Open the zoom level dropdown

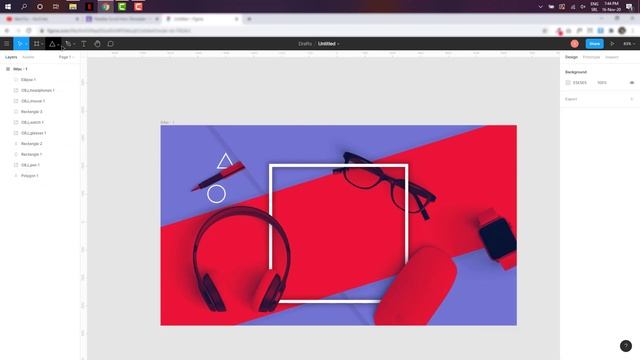point(629,44)
